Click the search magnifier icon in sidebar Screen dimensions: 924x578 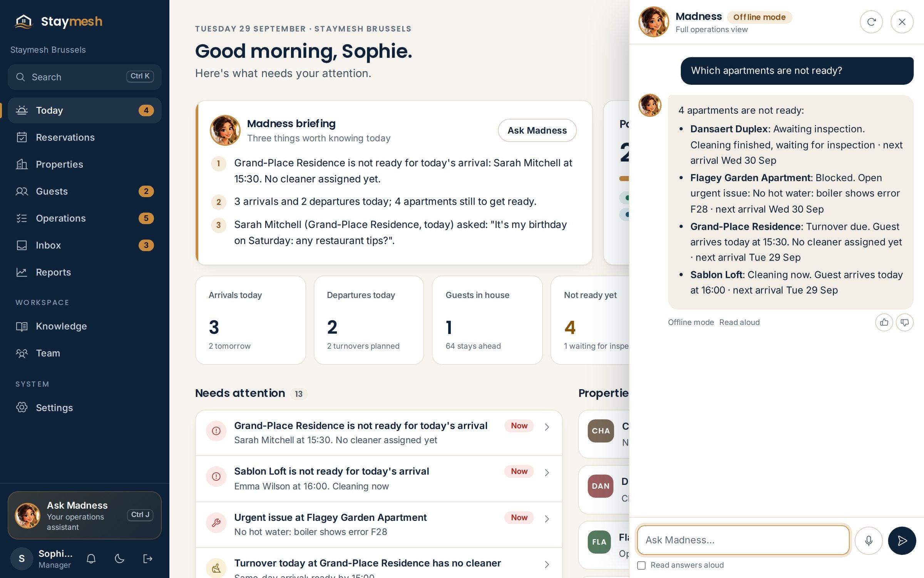tap(20, 77)
